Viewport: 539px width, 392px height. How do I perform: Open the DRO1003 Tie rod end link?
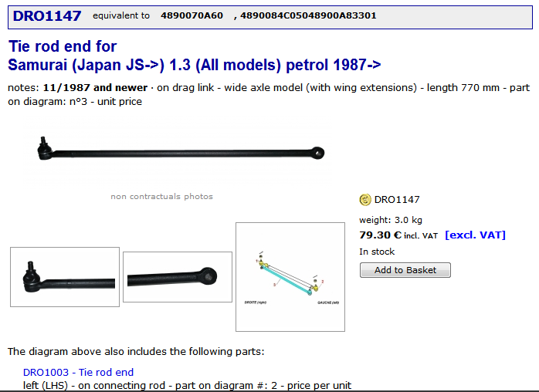click(x=78, y=372)
